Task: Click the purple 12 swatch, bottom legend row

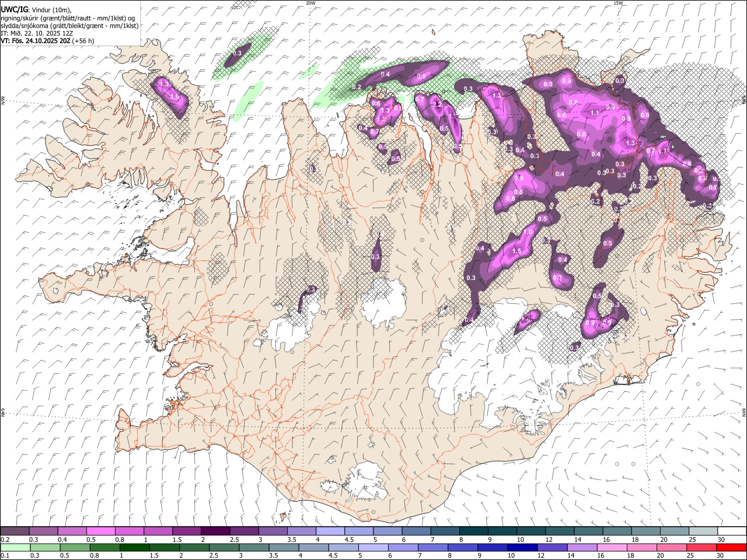Action: (x=553, y=548)
